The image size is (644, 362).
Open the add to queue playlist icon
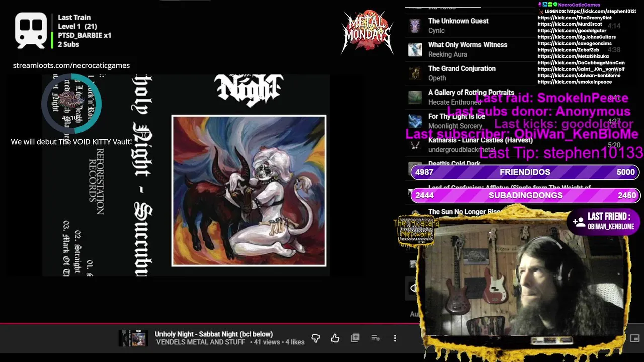coord(376,338)
